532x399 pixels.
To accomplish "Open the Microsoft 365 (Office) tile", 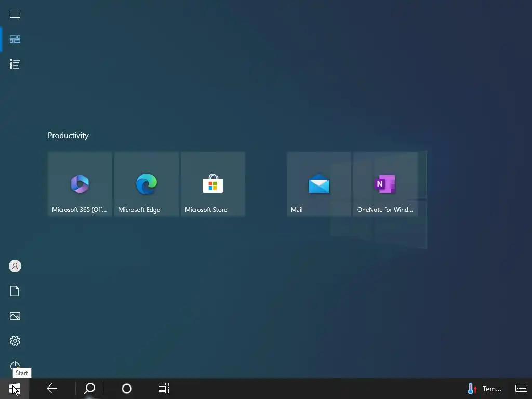I will pyautogui.click(x=79, y=183).
